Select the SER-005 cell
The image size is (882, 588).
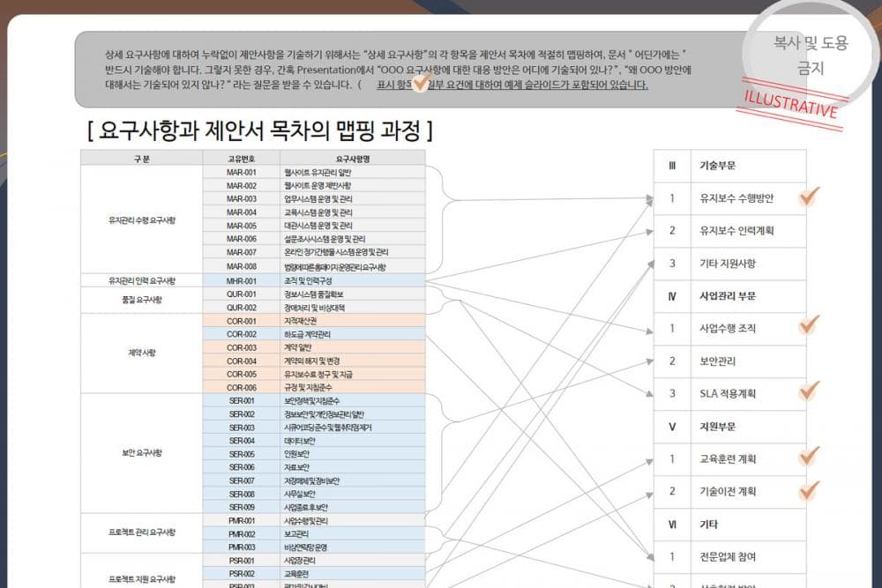pyautogui.click(x=242, y=454)
